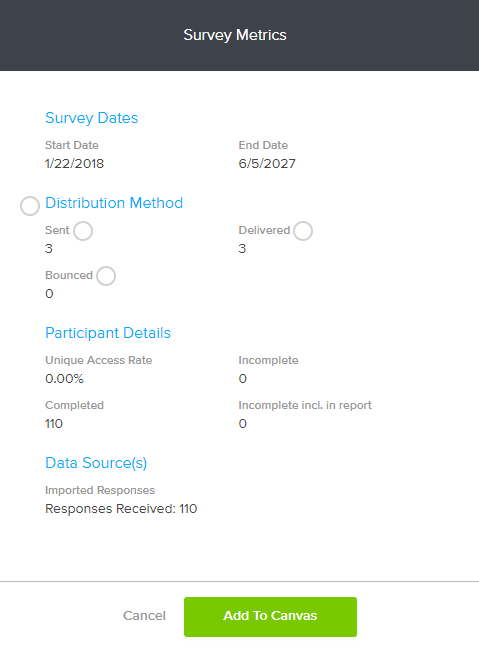Image resolution: width=479 pixels, height=652 pixels.
Task: Select the Start Date value 1/22/2018
Action: 74,163
